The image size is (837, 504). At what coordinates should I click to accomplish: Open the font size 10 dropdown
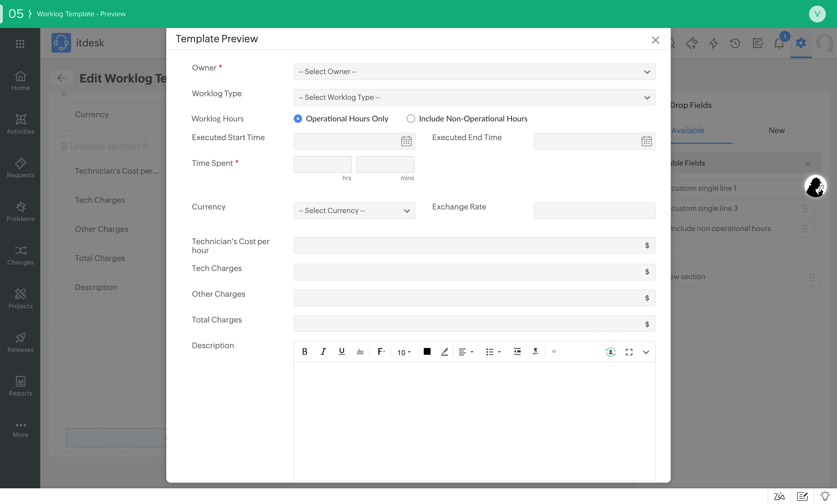(404, 352)
